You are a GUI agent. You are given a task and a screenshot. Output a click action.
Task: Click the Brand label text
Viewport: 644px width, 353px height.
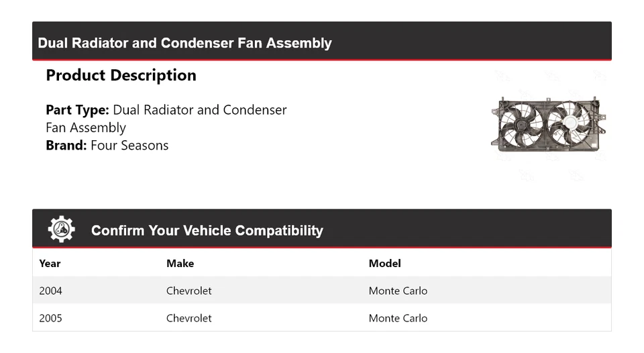(x=66, y=146)
